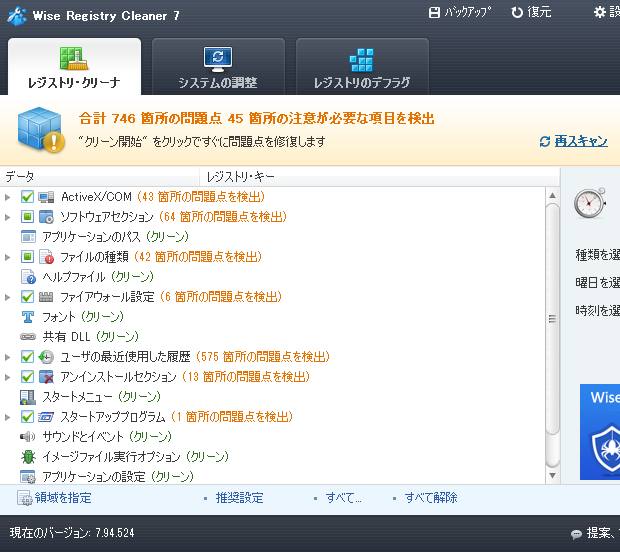This screenshot has width=620, height=552.
Task: Open the レジストリのデフラグ tab
Action: point(362,68)
